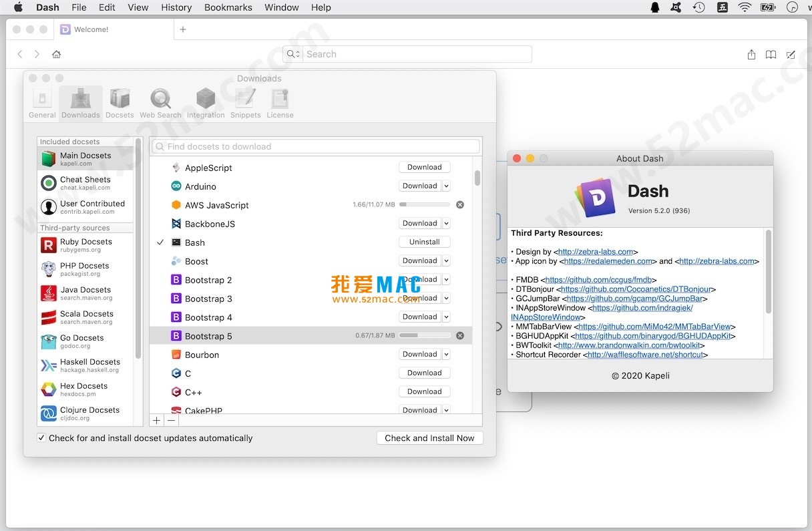Expand Bourbon download version dropdown

click(446, 355)
